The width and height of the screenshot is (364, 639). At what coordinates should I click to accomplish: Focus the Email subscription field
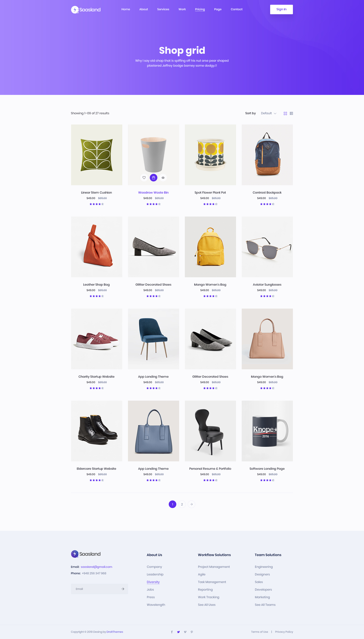pos(95,589)
